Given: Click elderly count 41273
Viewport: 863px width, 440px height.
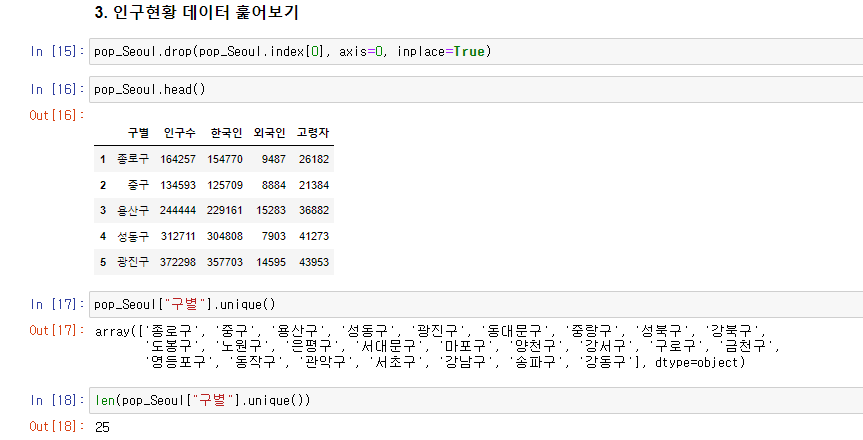Looking at the screenshot, I should (314, 236).
